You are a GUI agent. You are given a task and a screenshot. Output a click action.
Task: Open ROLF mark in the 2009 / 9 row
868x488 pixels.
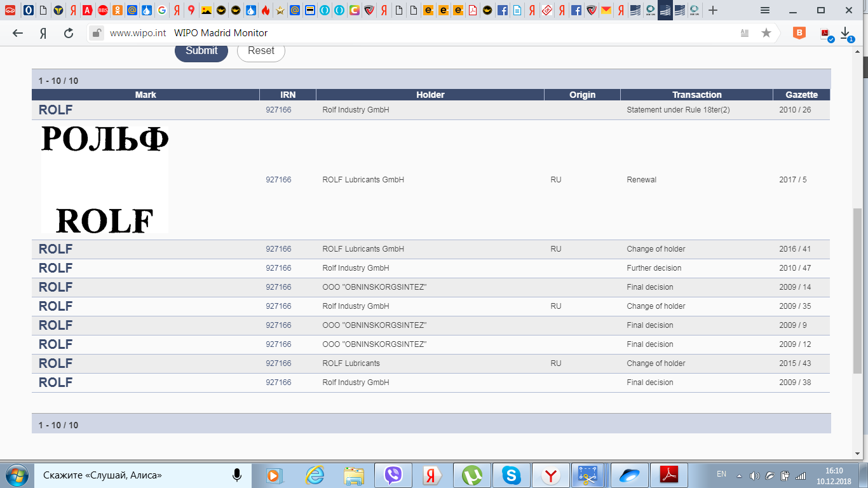click(56, 325)
